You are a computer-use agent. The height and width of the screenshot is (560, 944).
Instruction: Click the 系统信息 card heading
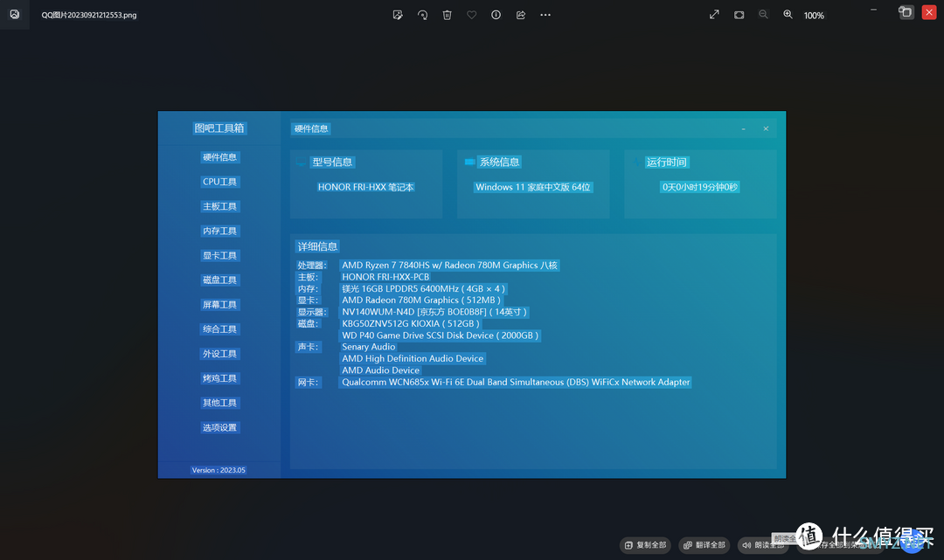[x=500, y=162]
